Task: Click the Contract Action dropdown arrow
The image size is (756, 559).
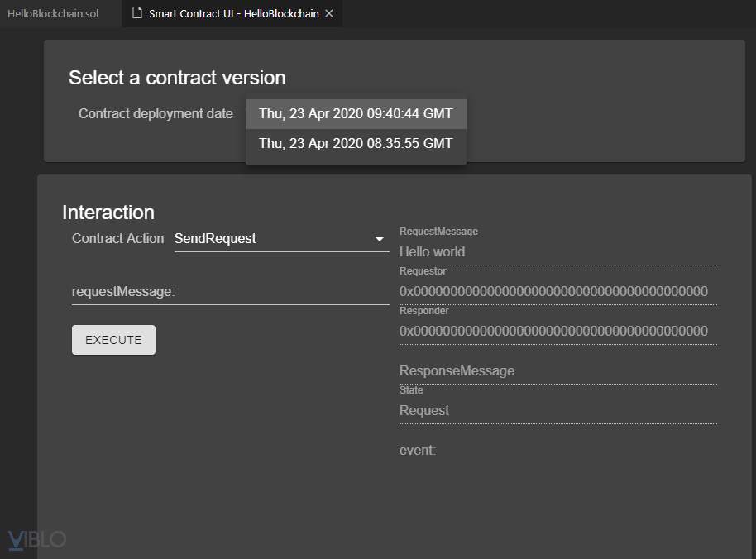Action: (380, 239)
